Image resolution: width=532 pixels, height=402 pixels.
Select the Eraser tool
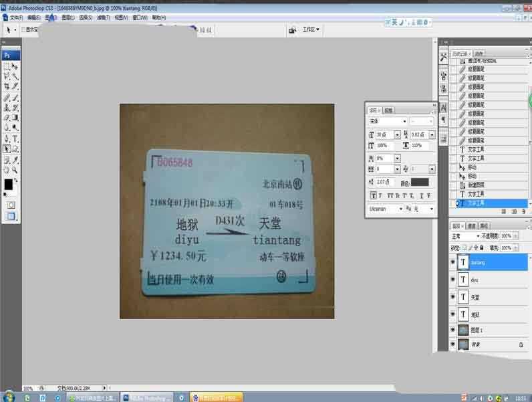tap(7, 118)
